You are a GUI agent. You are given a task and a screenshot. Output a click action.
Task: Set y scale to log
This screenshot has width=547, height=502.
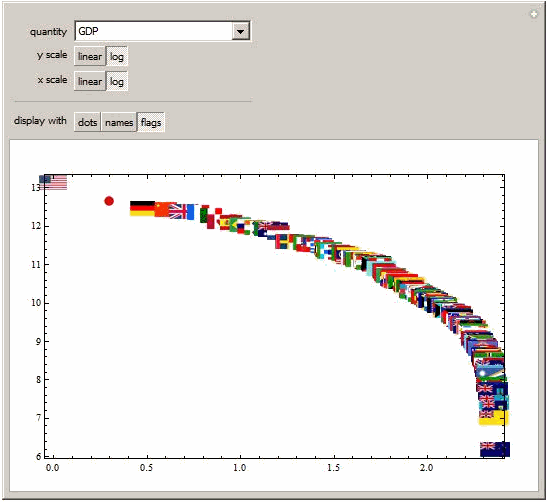click(x=117, y=56)
